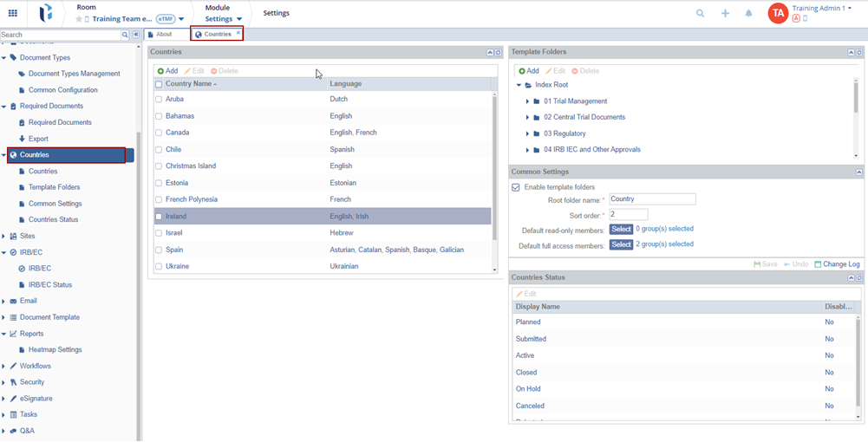Viewport: 868px width, 442px height.
Task: Open the app launcher grid icon
Action: (x=12, y=13)
